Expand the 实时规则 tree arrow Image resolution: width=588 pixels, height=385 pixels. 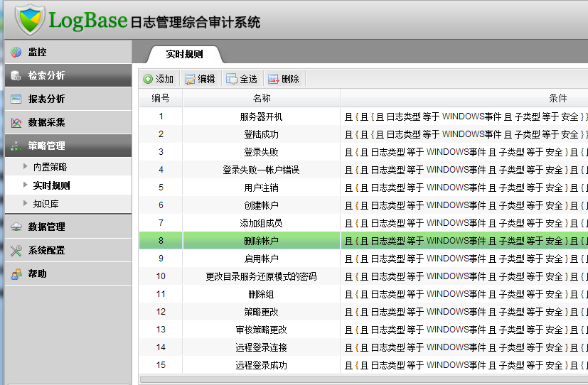click(25, 185)
